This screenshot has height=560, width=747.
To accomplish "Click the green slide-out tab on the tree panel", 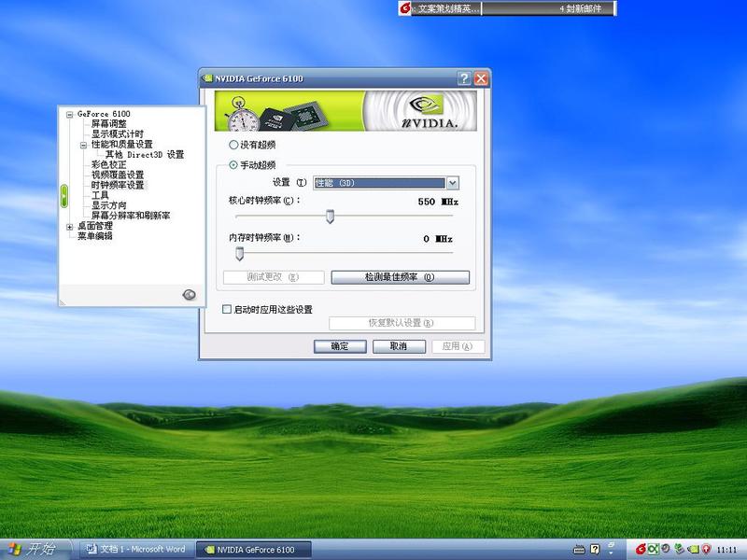I will [64, 196].
